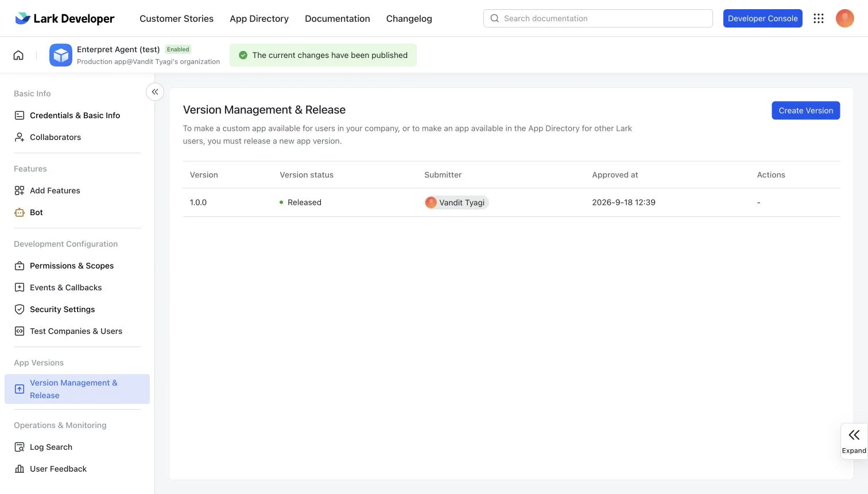This screenshot has height=494, width=868.
Task: Click the Test Companies & Users icon
Action: [x=20, y=331]
